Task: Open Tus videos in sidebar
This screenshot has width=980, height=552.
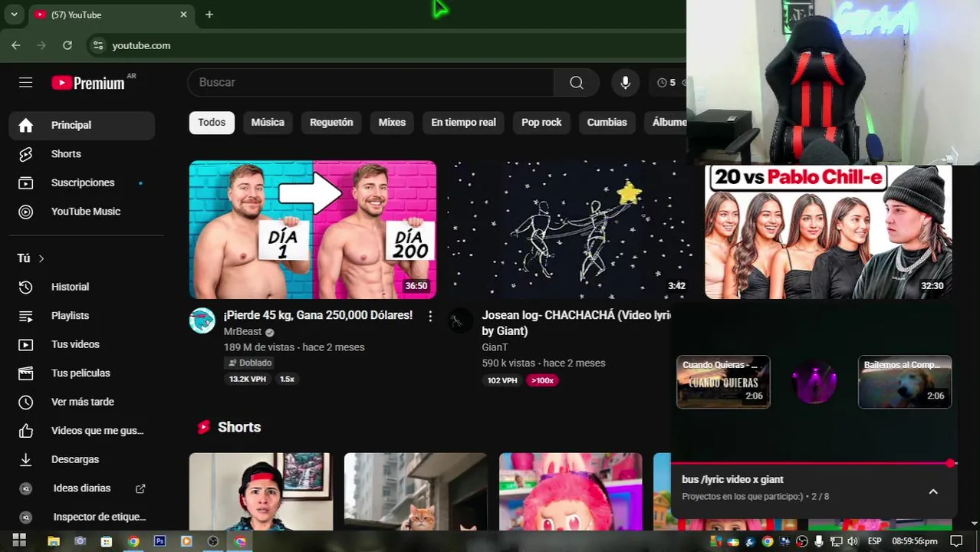Action: click(x=82, y=344)
